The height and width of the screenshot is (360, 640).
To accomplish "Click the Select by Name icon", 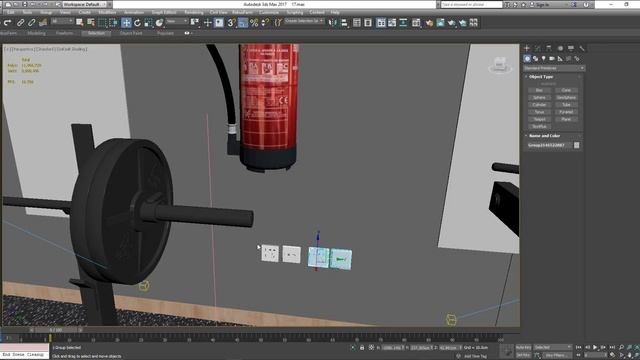I will tap(91, 22).
